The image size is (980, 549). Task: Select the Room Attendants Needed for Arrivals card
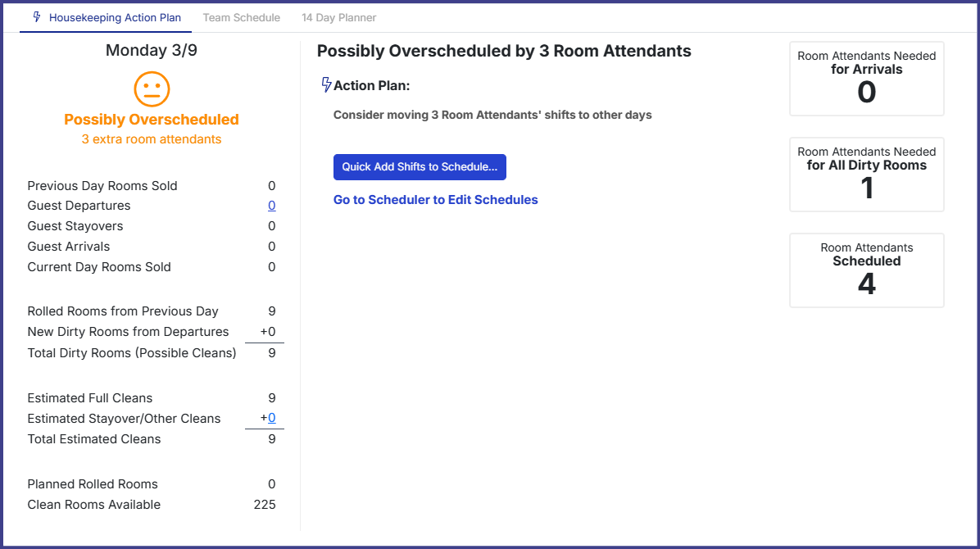click(x=866, y=79)
